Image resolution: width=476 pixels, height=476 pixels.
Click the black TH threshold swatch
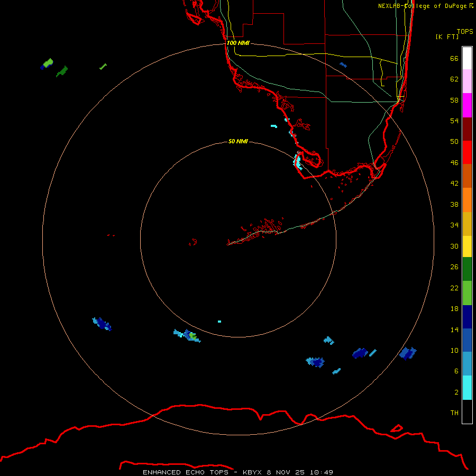click(x=467, y=411)
